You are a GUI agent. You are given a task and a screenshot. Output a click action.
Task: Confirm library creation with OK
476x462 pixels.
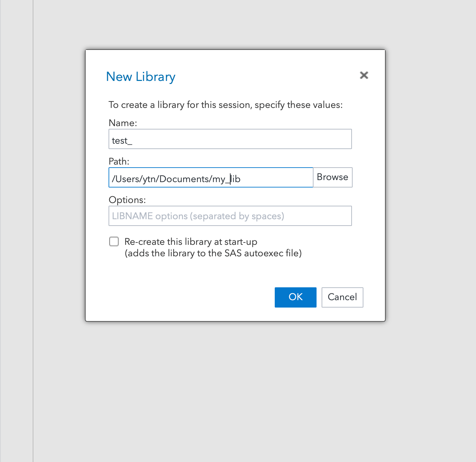point(295,297)
